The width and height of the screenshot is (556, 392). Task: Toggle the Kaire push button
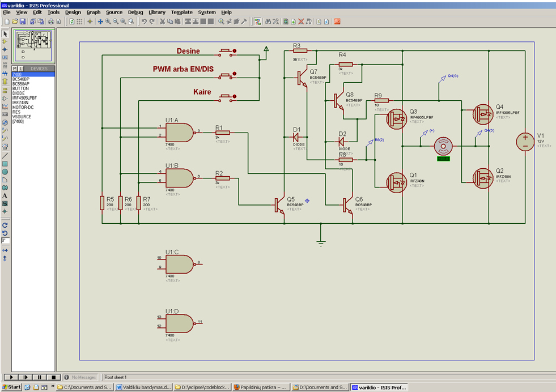click(x=225, y=98)
